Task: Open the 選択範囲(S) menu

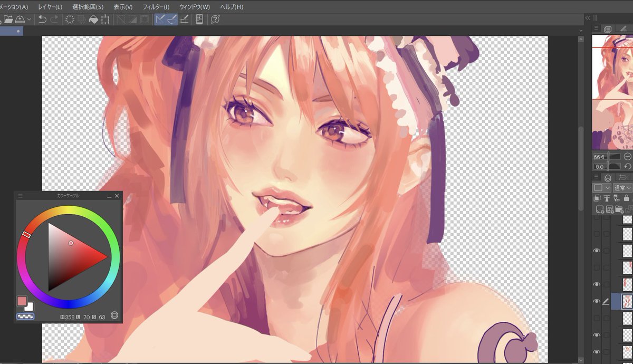Action: 88,7
